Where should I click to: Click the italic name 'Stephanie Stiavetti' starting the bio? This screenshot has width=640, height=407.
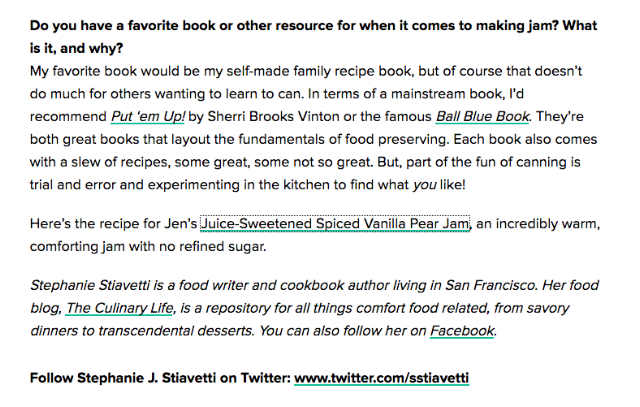tap(90, 285)
